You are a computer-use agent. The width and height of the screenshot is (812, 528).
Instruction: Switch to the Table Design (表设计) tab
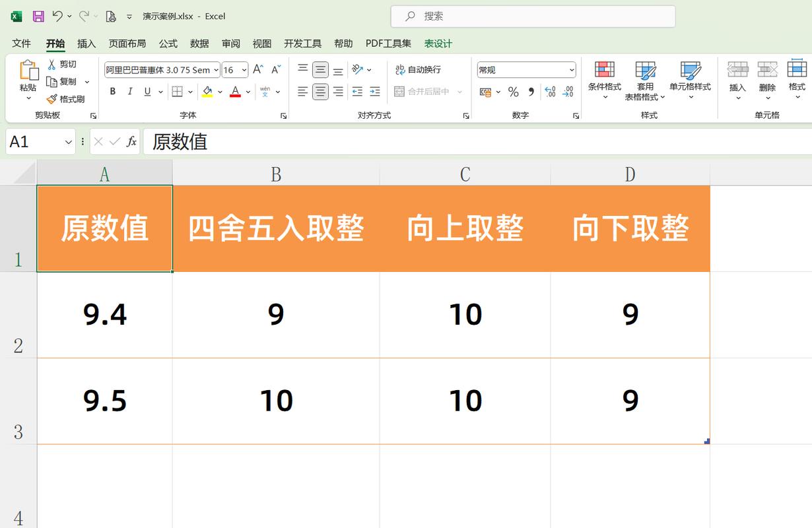pyautogui.click(x=438, y=44)
